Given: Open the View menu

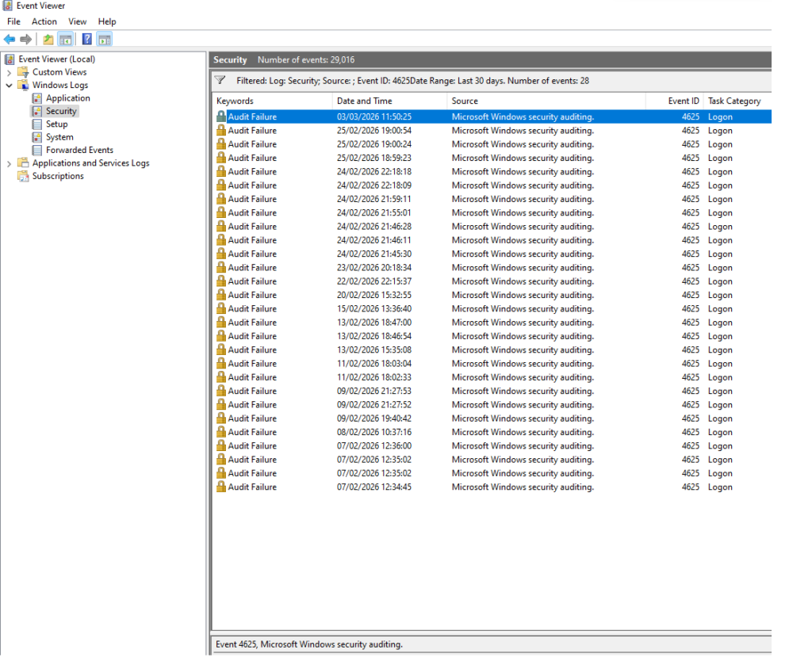Looking at the screenshot, I should 78,21.
